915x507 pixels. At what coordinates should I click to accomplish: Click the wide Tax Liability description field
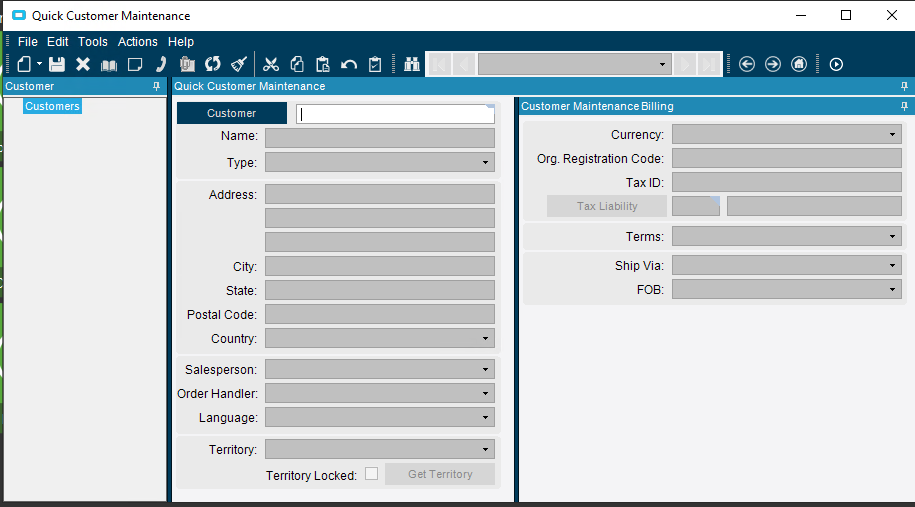pos(814,206)
